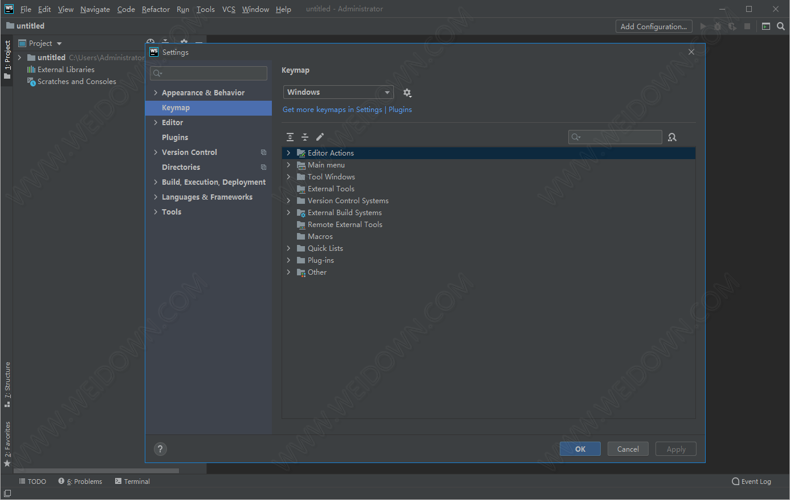Expand the Tools settings section
This screenshot has width=790, height=500.
click(156, 212)
